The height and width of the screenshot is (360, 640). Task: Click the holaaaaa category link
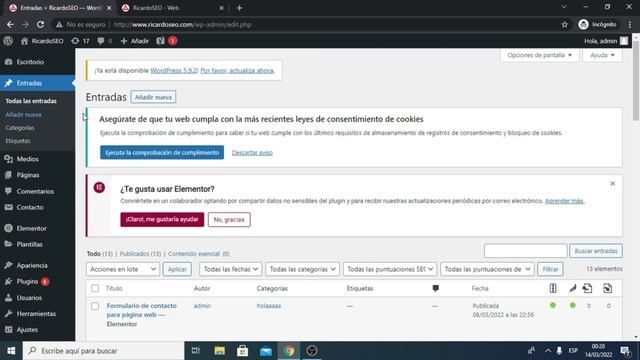click(269, 306)
